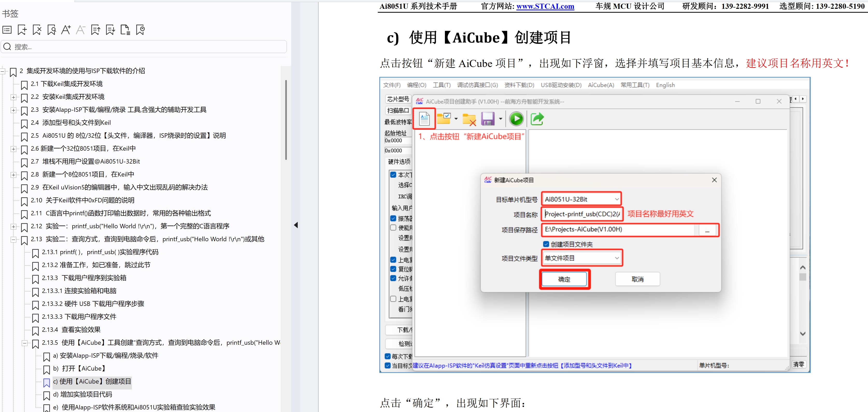Expand bookmark 2.2 安装Keil集成开发环境
This screenshot has height=412, width=868.
click(x=13, y=97)
